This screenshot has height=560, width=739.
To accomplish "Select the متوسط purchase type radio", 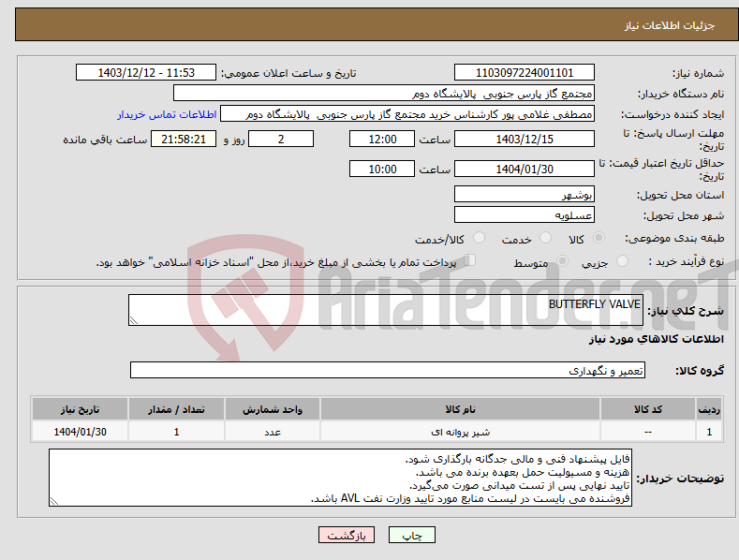I will (x=562, y=260).
